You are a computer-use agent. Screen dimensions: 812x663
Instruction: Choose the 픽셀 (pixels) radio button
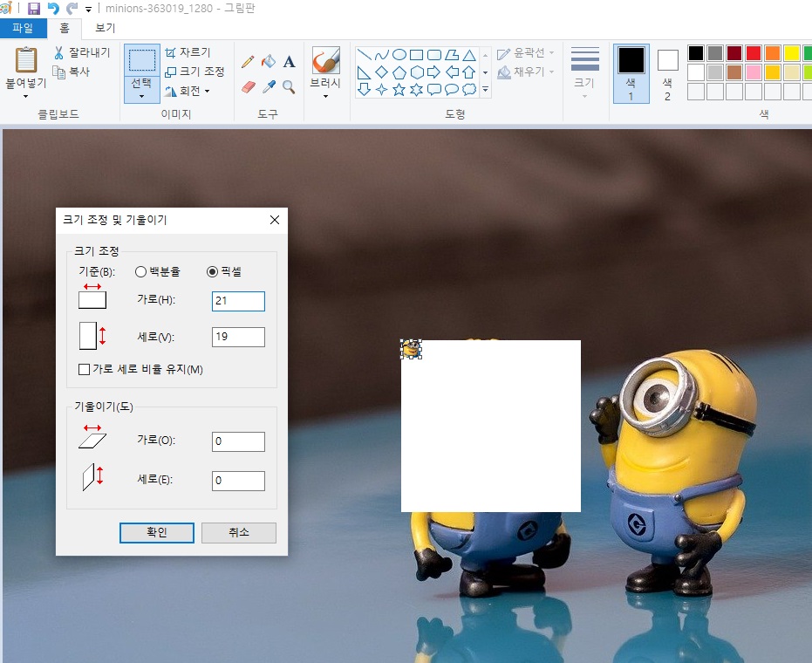tap(223, 271)
